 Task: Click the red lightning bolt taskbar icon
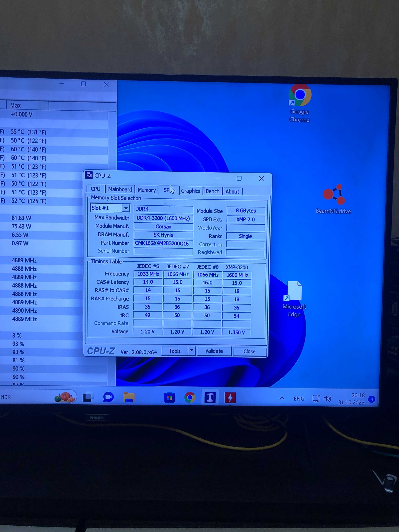[x=230, y=398]
